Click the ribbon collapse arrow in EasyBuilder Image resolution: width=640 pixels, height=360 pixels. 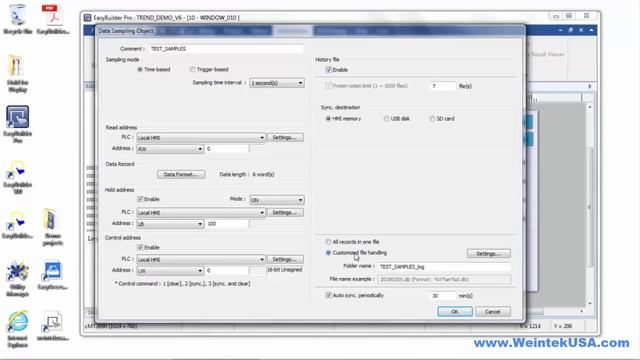coord(591,30)
